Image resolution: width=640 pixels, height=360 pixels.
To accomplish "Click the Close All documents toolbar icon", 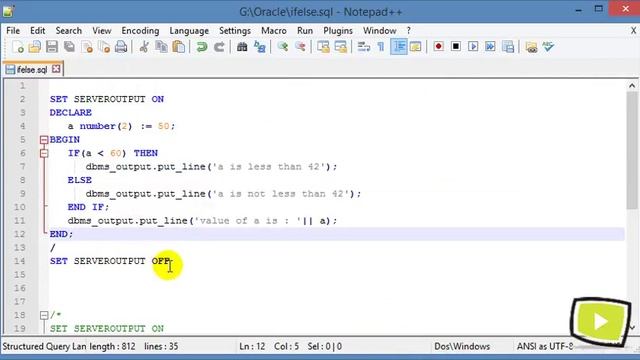I will pos(104,47).
